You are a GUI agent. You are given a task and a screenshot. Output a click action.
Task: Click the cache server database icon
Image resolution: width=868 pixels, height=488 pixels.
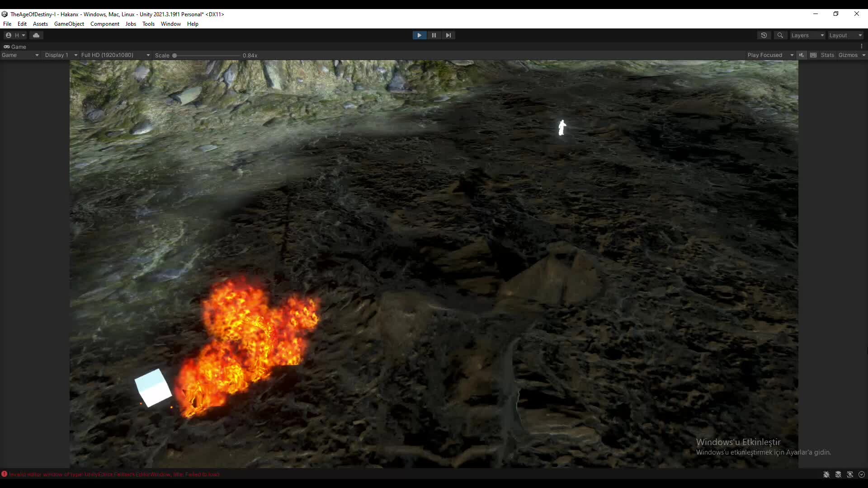click(x=838, y=474)
